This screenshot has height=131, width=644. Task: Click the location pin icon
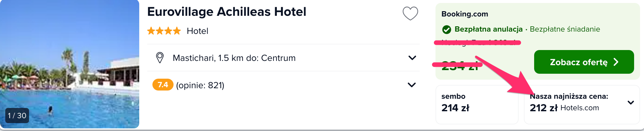(160, 58)
